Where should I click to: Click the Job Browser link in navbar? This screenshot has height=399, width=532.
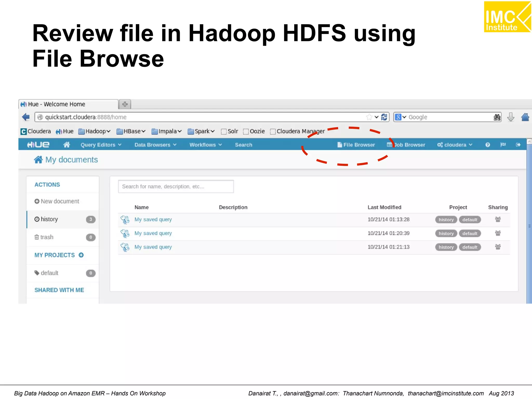pos(406,145)
